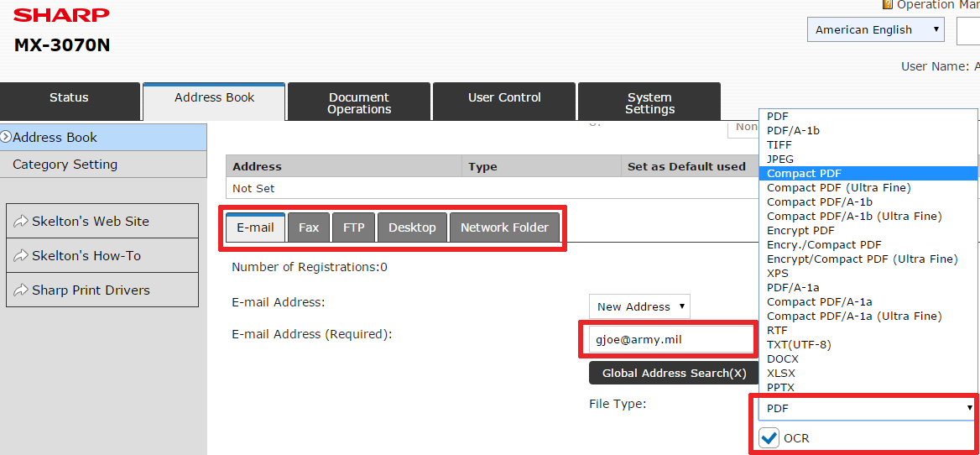980x455 pixels.
Task: Open the Document Operations tab
Action: [359, 103]
